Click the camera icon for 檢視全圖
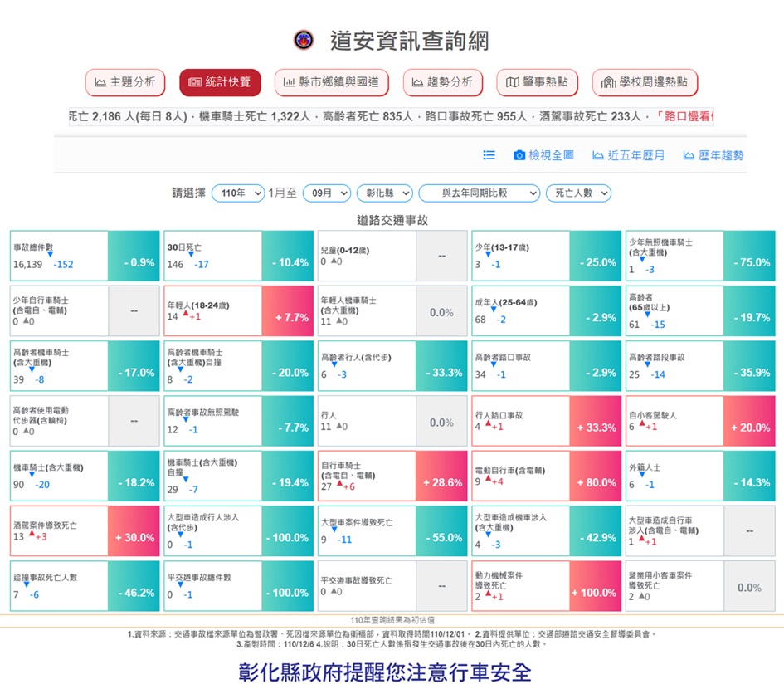This screenshot has width=784, height=689. pos(519,155)
